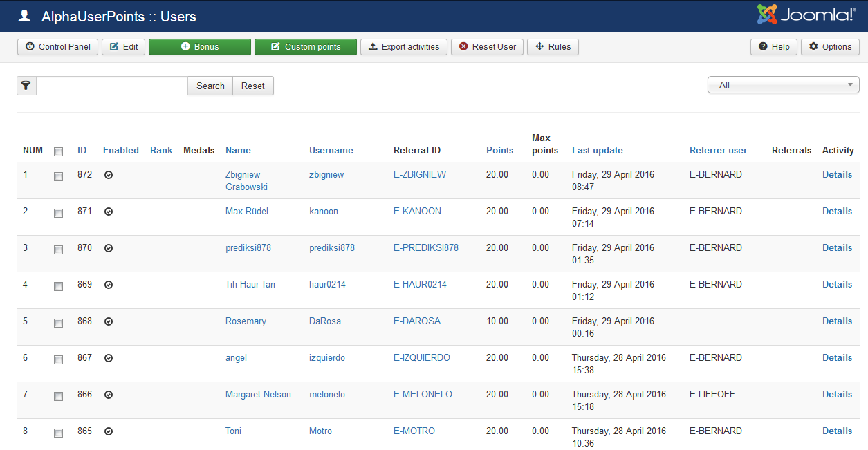Open the Options button
The image size is (868, 450).
tap(830, 47)
